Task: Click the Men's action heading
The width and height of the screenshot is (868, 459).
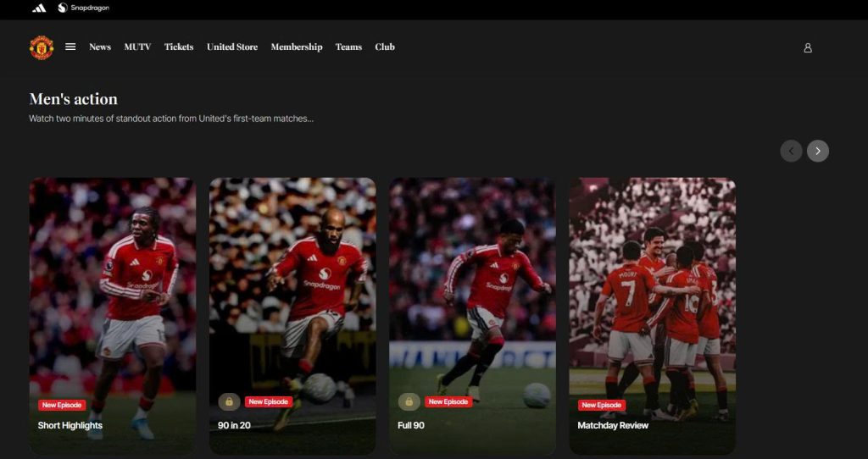Action: click(73, 99)
